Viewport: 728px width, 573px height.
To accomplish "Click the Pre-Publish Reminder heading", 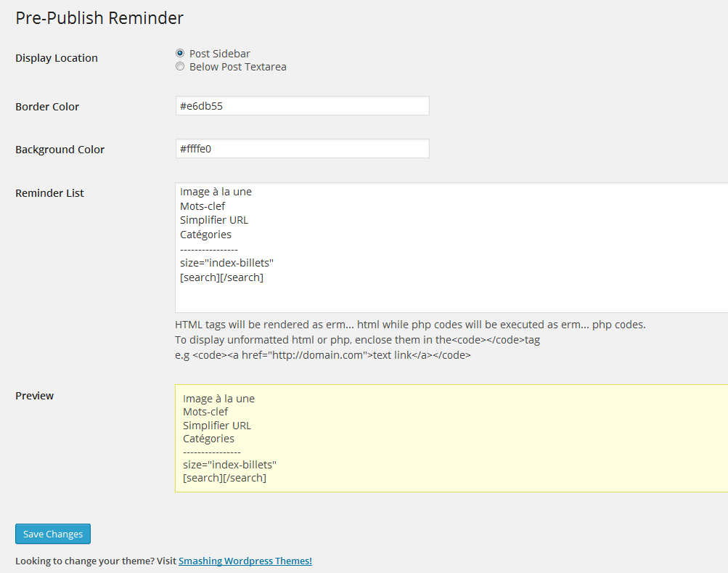I will click(99, 18).
